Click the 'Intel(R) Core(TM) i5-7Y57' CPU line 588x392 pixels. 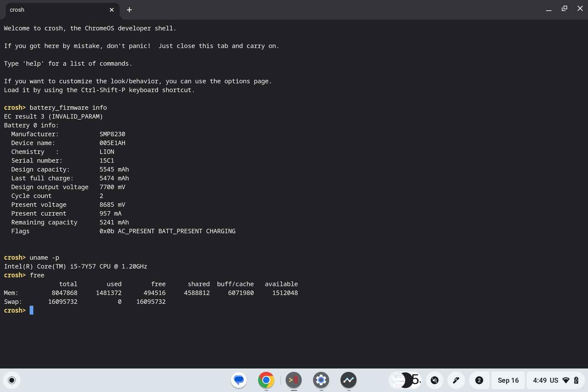pos(75,266)
